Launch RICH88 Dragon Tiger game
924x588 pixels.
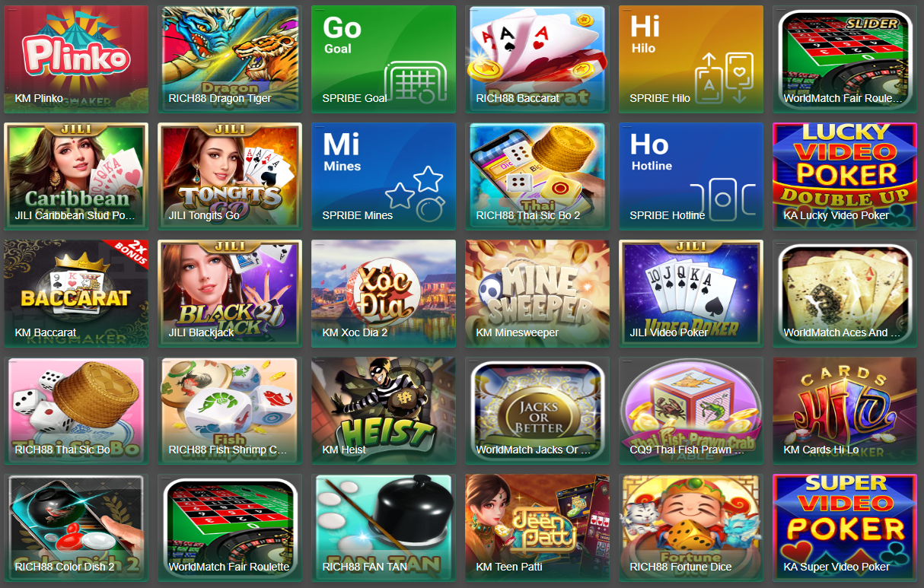tap(229, 59)
